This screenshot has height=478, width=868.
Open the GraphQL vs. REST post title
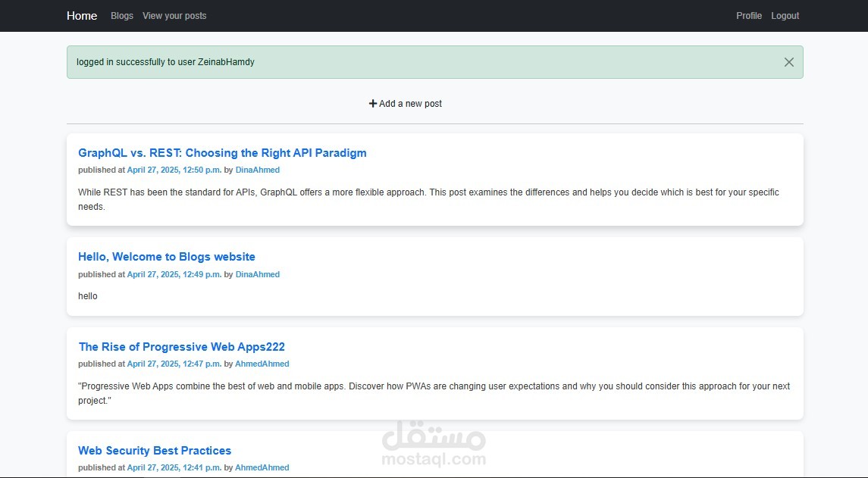tap(222, 153)
